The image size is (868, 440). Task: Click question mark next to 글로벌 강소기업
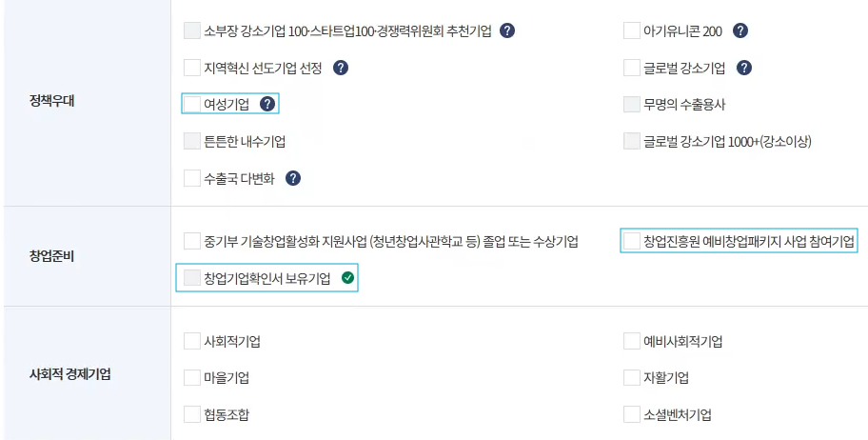click(744, 68)
